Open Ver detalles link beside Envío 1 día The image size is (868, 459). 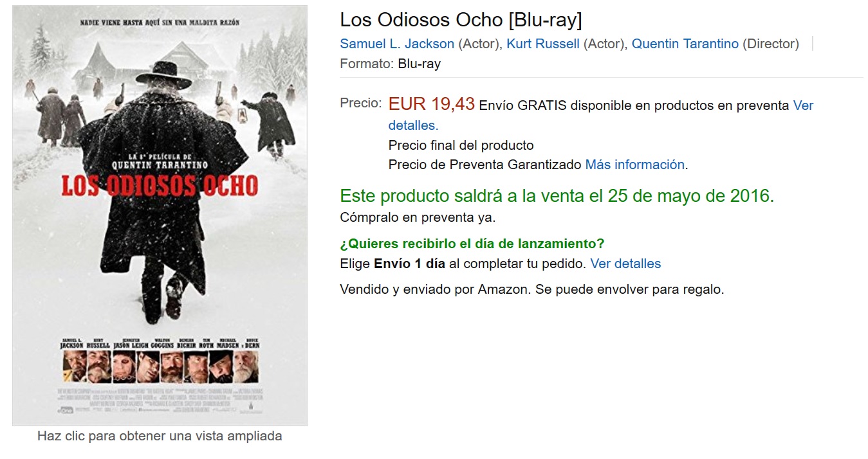coord(625,264)
